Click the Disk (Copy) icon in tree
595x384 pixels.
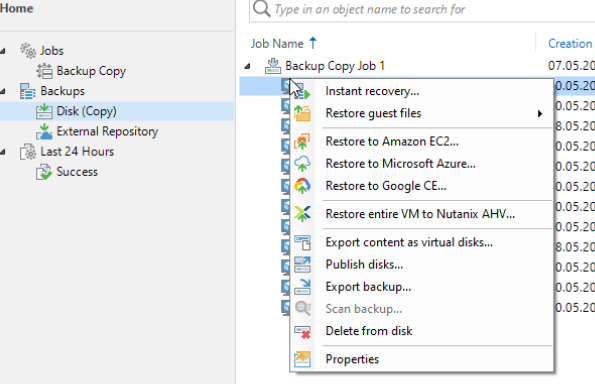(44, 111)
